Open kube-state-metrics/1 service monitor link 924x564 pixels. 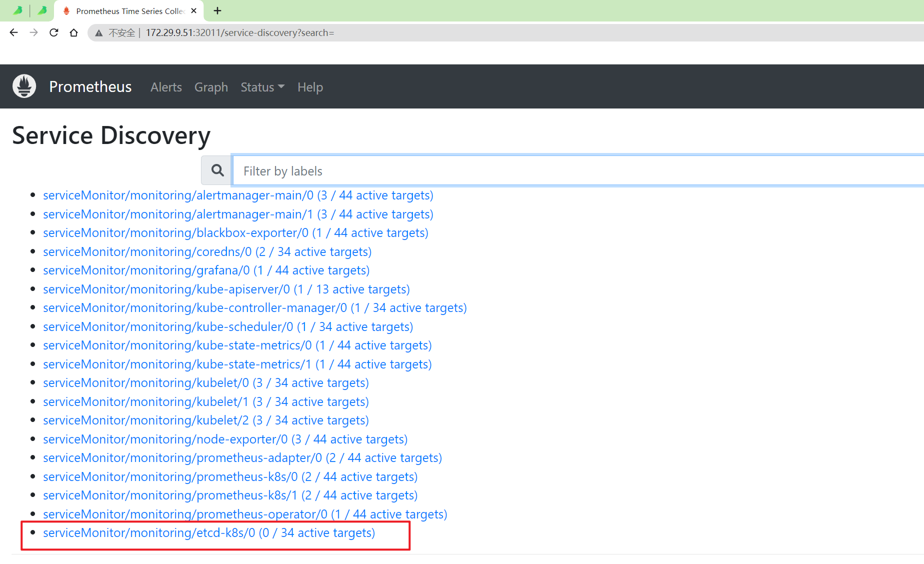(x=237, y=364)
